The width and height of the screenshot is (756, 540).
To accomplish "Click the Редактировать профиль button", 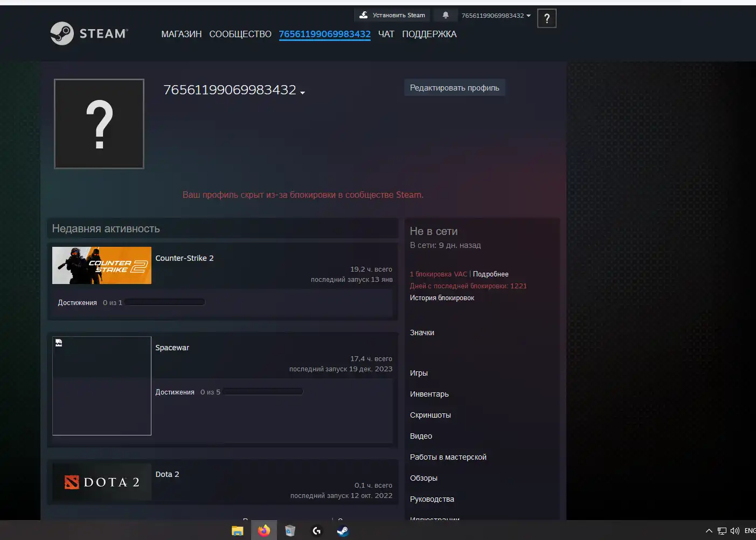I will [455, 88].
